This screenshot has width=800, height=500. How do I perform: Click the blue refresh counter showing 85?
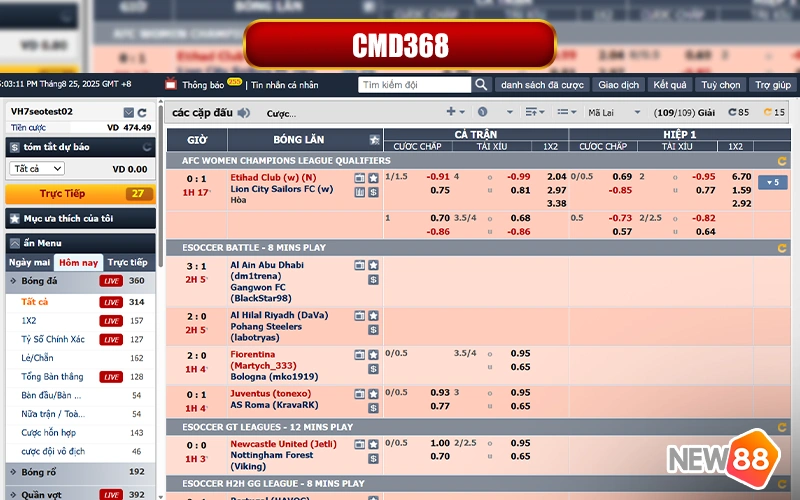pyautogui.click(x=738, y=112)
